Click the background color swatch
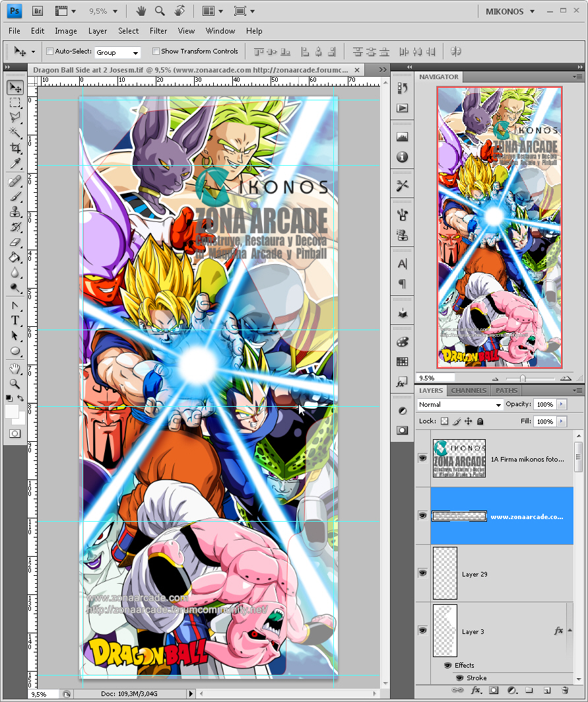 tap(20, 419)
